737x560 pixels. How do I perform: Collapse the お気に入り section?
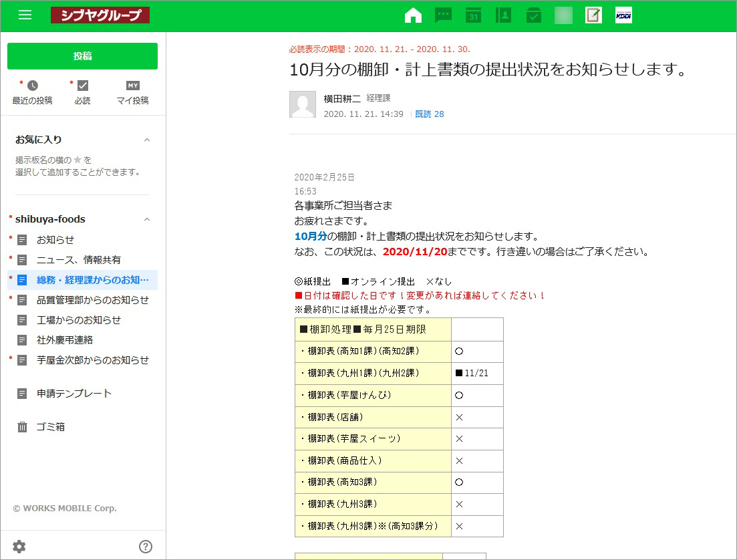pos(147,140)
